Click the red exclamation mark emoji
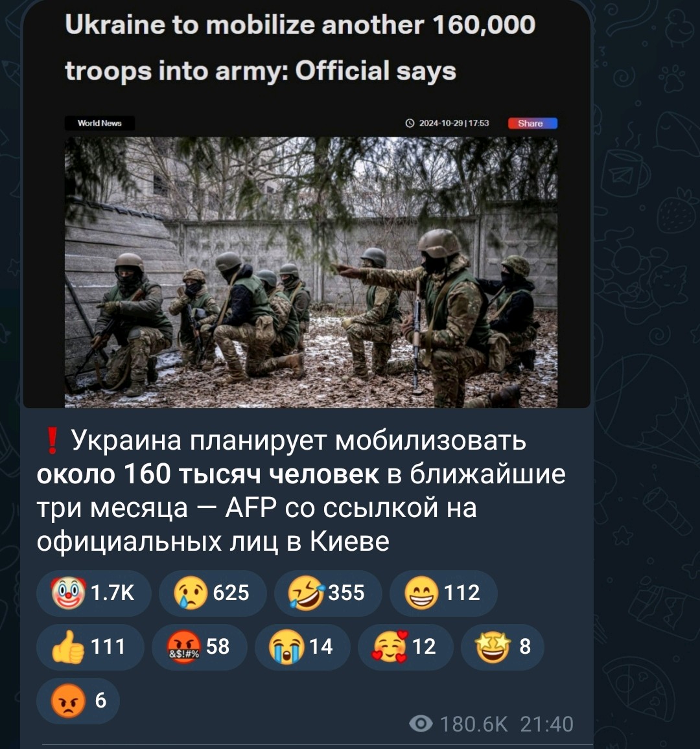 point(52,441)
